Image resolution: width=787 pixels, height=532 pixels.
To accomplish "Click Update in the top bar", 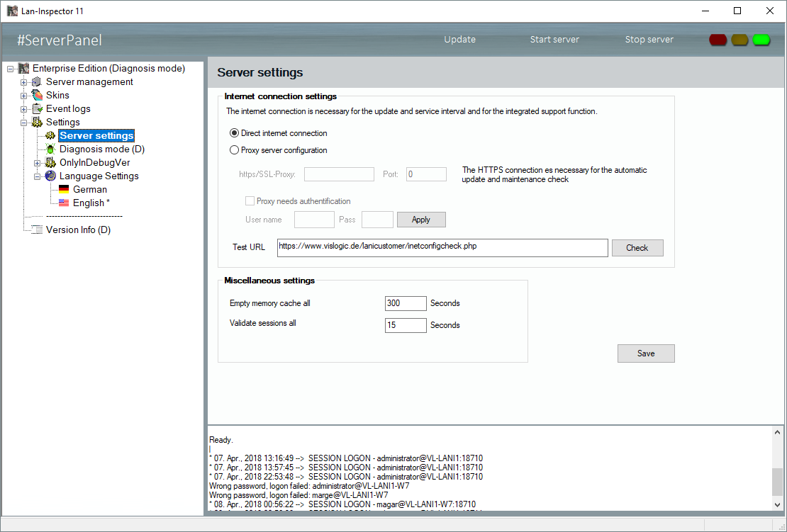I will 459,40.
